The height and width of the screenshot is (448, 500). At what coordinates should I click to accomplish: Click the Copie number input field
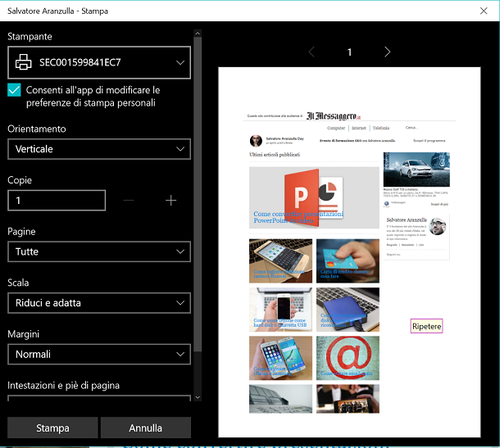[57, 201]
